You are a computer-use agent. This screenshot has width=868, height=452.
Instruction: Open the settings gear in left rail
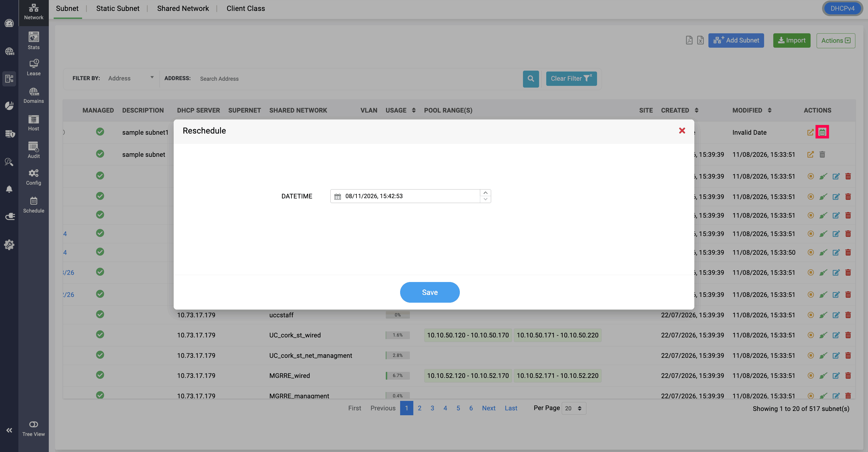click(9, 245)
